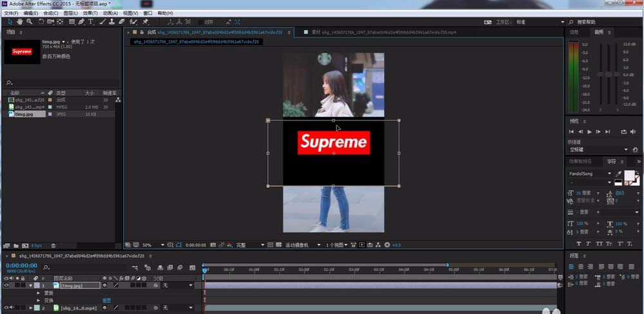
Task: Take a snapshot with the camera icon
Action: tap(213, 245)
